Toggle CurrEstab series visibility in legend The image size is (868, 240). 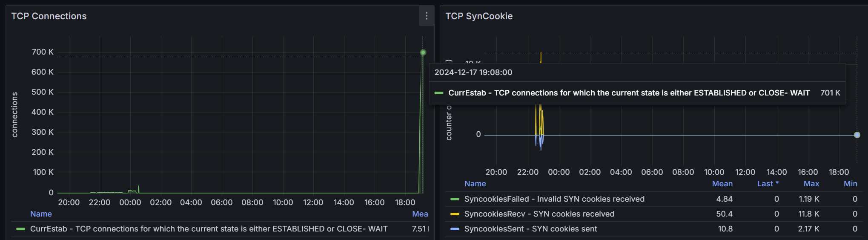pyautogui.click(x=209, y=229)
